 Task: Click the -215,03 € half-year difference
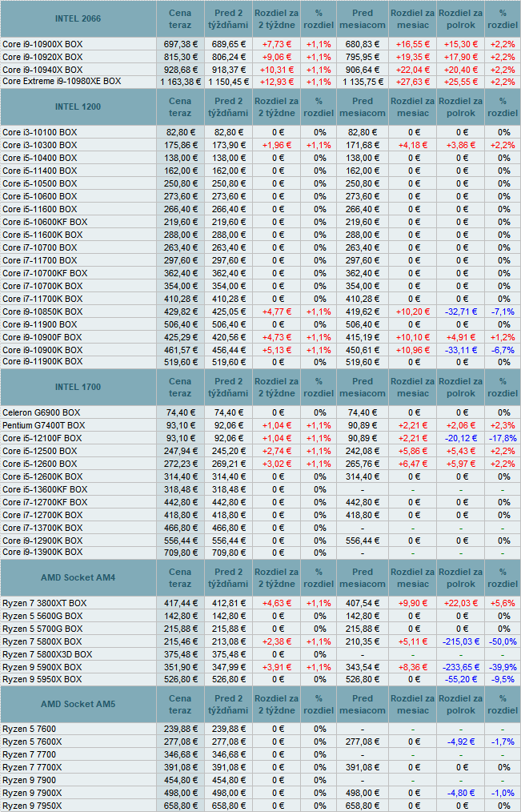[x=460, y=641]
